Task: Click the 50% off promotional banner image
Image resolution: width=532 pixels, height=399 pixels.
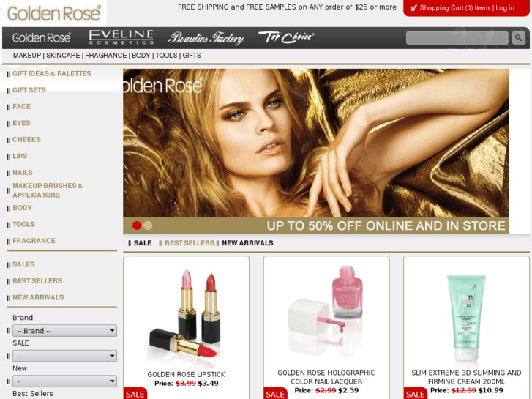Action: pyautogui.click(x=316, y=151)
